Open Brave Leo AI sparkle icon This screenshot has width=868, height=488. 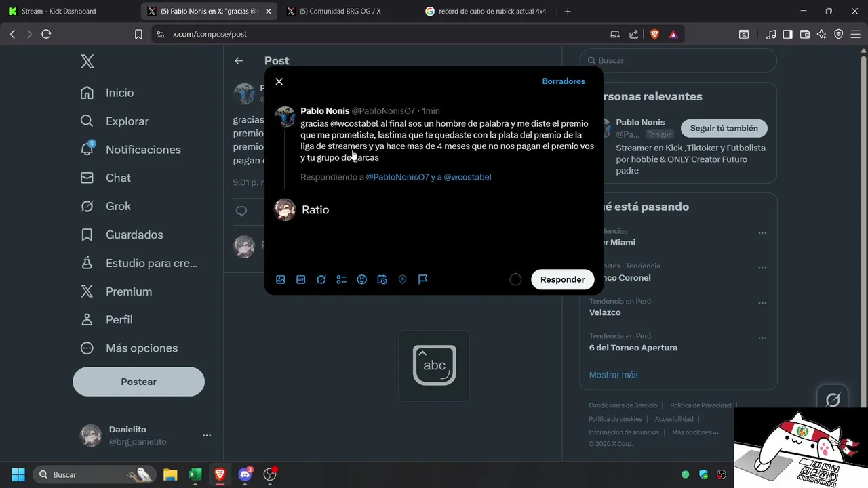[x=822, y=34]
